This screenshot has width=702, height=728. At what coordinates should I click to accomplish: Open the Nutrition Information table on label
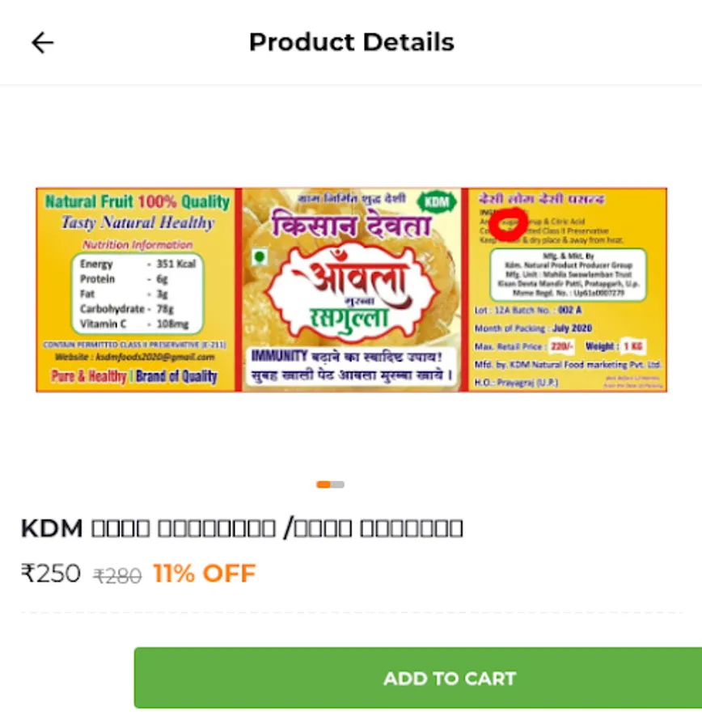[x=137, y=294]
